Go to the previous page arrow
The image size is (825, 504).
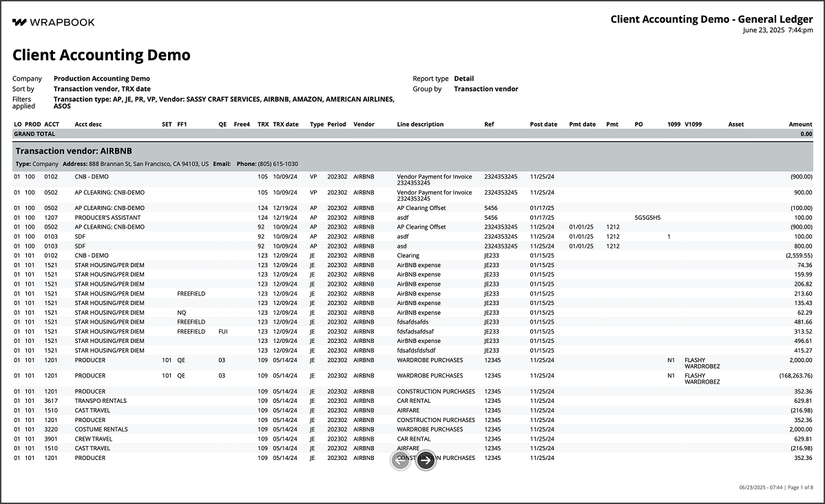[400, 461]
